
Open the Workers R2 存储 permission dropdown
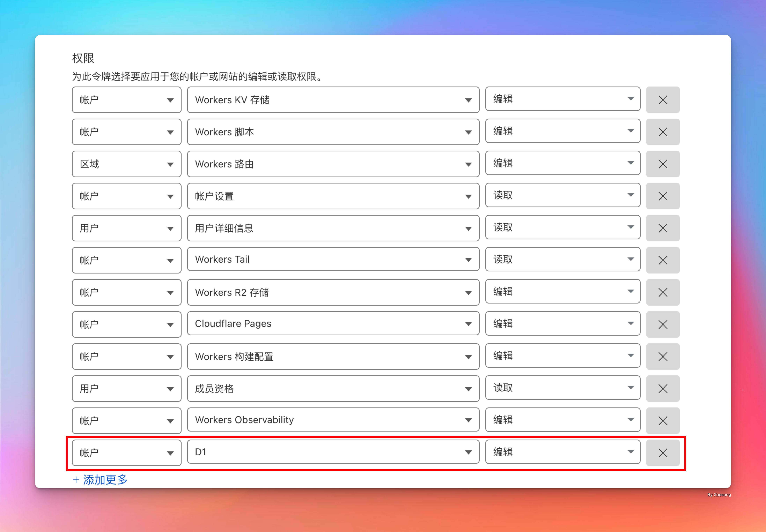click(333, 292)
